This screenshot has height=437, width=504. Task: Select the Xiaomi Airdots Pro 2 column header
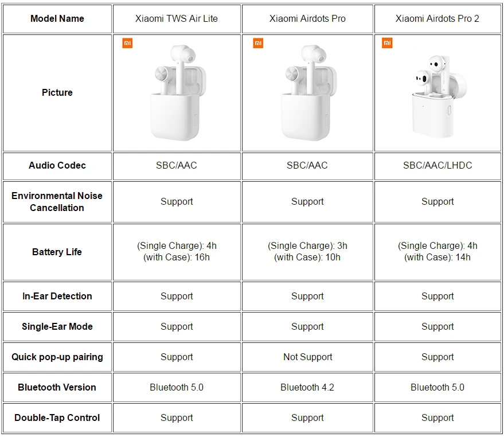pyautogui.click(x=437, y=18)
